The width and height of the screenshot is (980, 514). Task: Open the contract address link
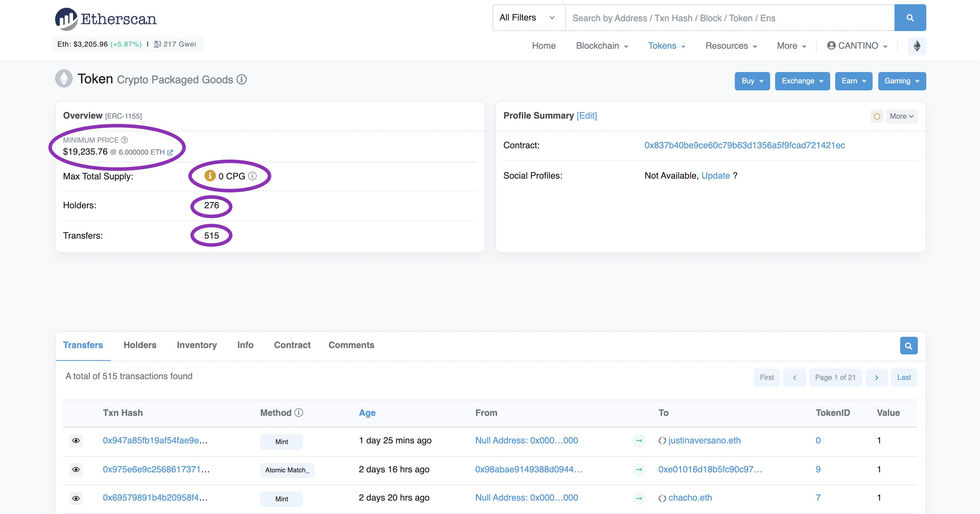744,145
